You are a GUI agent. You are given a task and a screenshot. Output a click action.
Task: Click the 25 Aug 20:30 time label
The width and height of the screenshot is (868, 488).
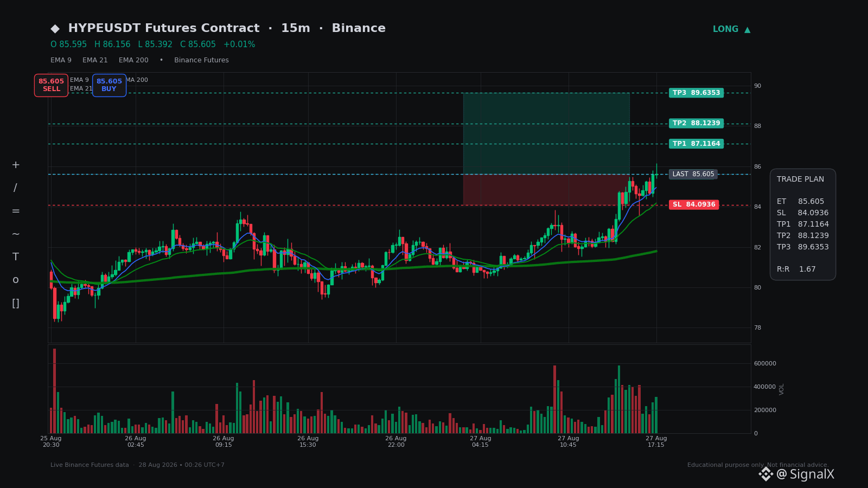coord(51,442)
